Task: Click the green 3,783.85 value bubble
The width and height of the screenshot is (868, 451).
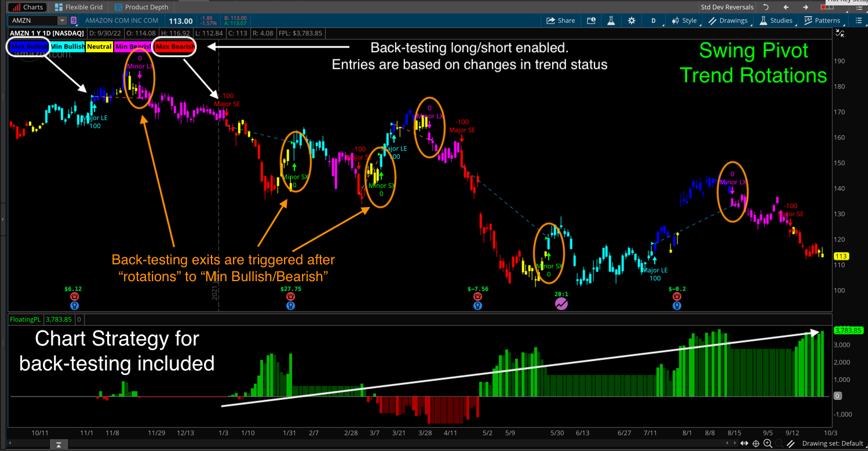Action: [848, 330]
